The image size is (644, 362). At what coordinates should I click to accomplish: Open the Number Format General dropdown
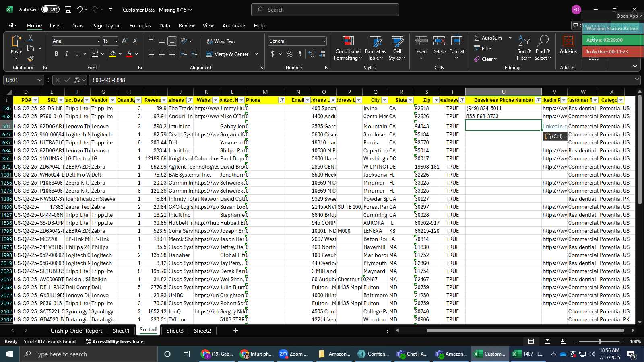pos(324,41)
